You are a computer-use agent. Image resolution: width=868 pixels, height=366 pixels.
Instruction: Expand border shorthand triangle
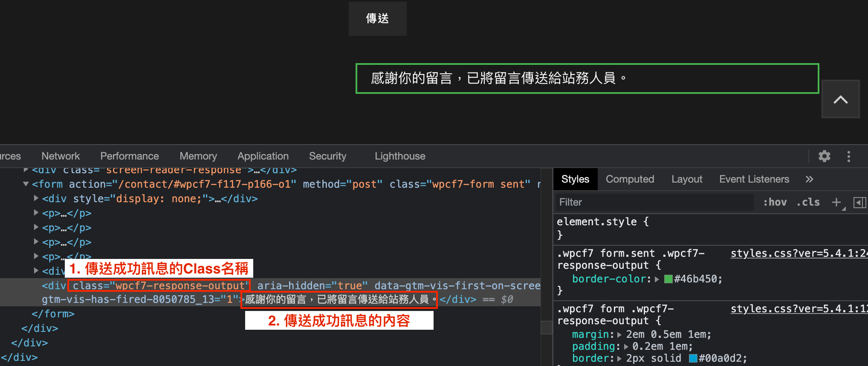tap(619, 358)
